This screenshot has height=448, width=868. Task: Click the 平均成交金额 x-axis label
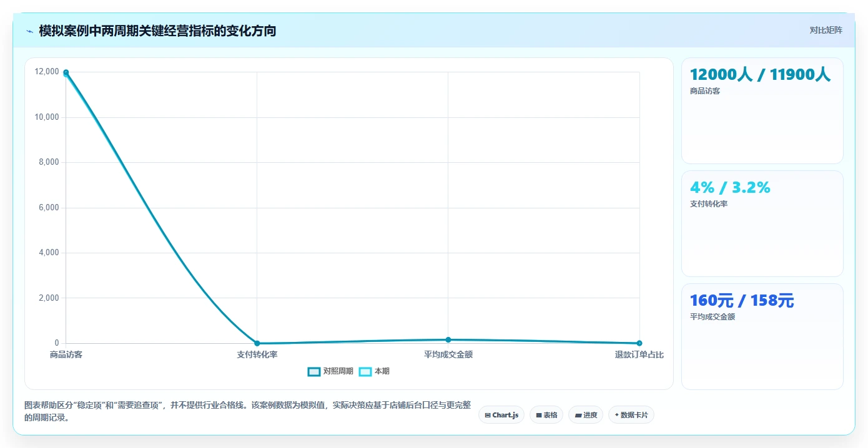[x=448, y=354]
